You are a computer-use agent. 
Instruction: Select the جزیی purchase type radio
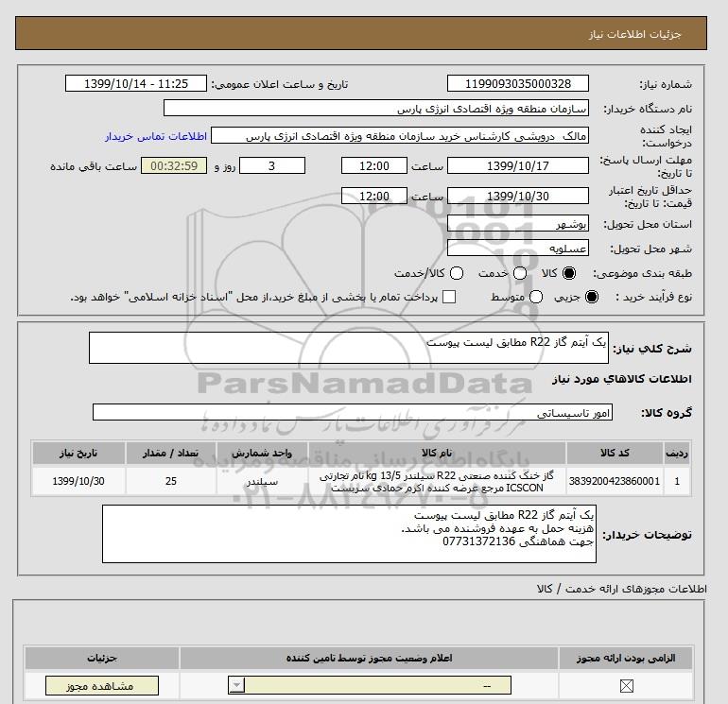[592, 297]
